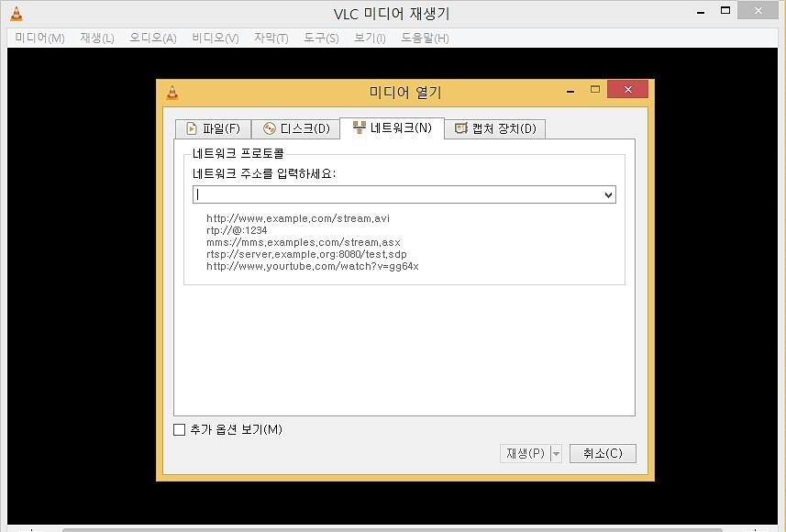The image size is (786, 532).
Task: Minimize the 미디어 열기 dialog
Action: [x=570, y=91]
